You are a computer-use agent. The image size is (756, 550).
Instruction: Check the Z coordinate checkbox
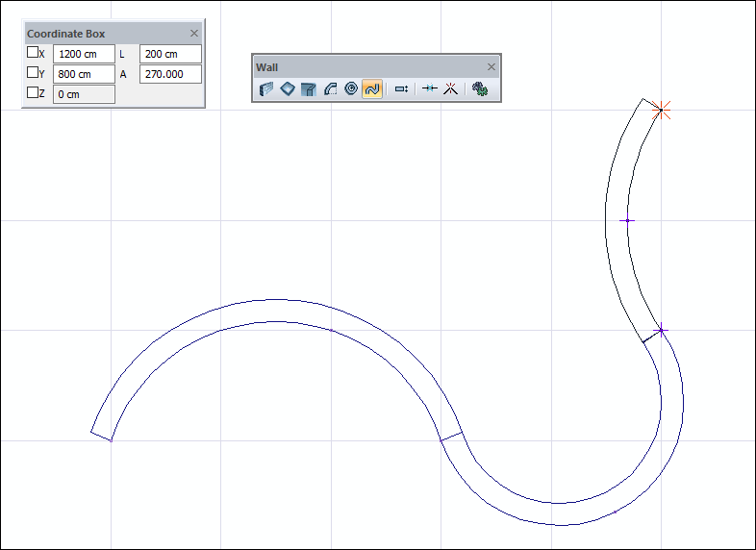(33, 93)
